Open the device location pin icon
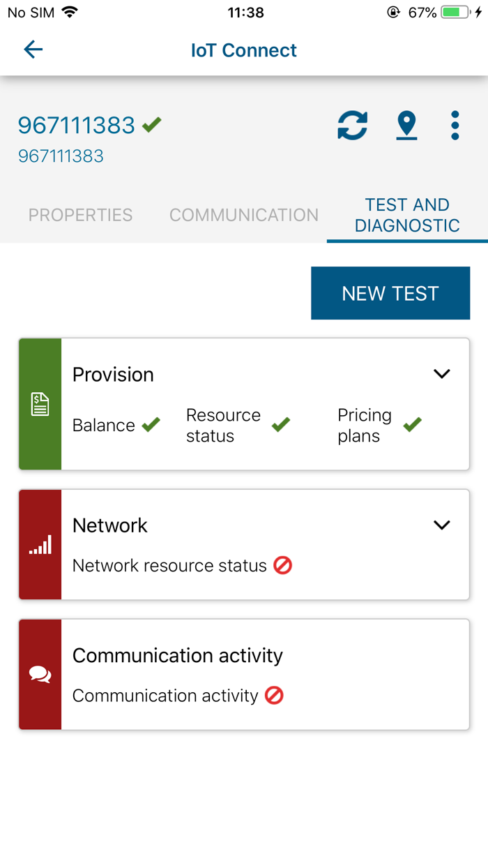The height and width of the screenshot is (868, 488). coord(406,126)
